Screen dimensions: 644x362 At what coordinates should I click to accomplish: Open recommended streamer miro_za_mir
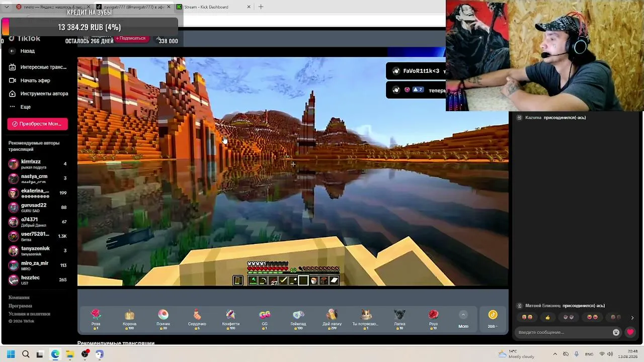click(x=38, y=265)
